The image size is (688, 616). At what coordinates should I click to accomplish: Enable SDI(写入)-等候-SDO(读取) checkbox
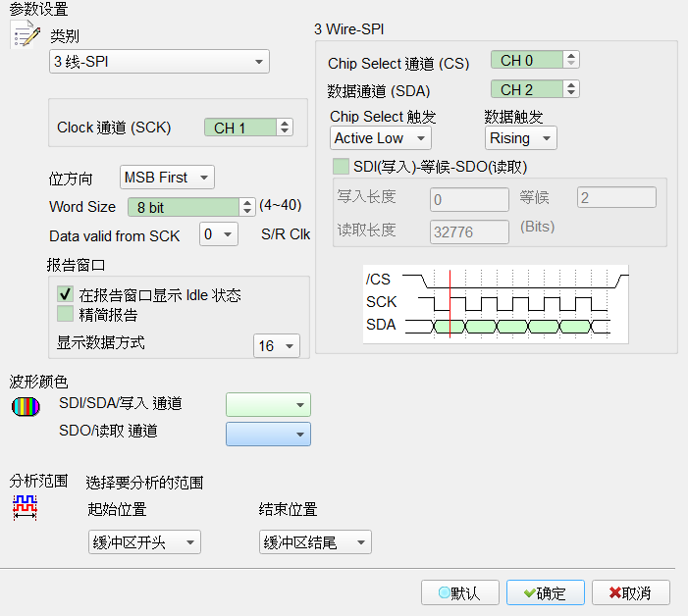click(341, 167)
